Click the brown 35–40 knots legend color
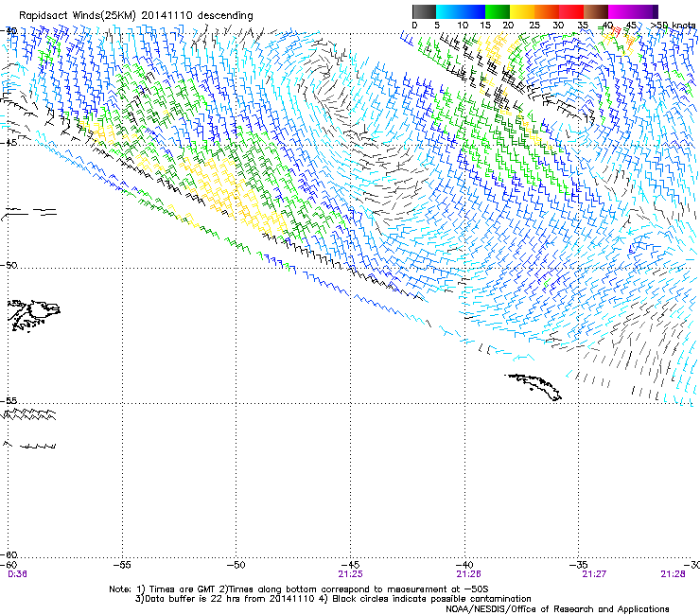Screen dimensions: 700x615 (x=596, y=11)
